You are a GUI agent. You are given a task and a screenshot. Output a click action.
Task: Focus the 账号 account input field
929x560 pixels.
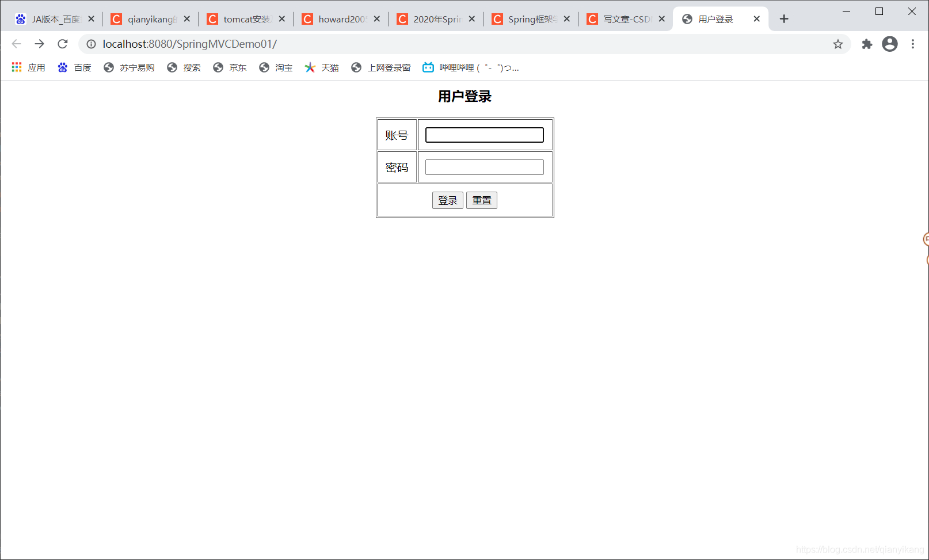(485, 135)
